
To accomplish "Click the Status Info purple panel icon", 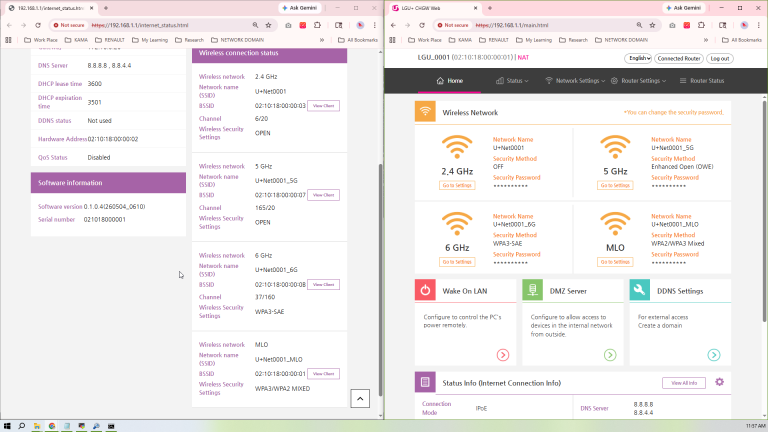I will (x=425, y=382).
